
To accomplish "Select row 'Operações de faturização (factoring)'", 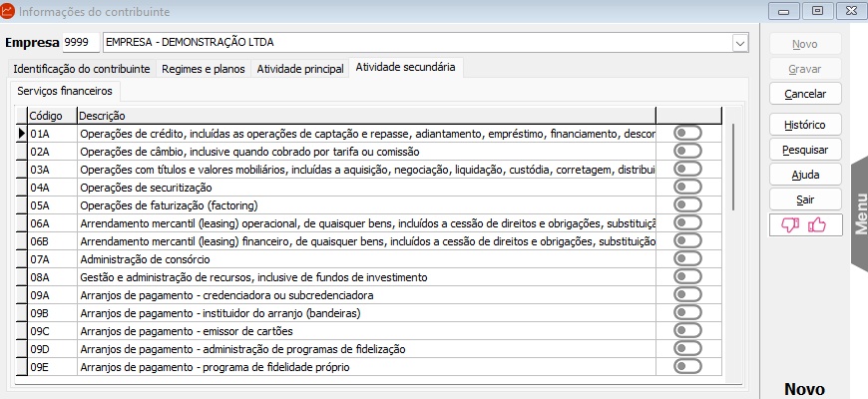I will [366, 205].
